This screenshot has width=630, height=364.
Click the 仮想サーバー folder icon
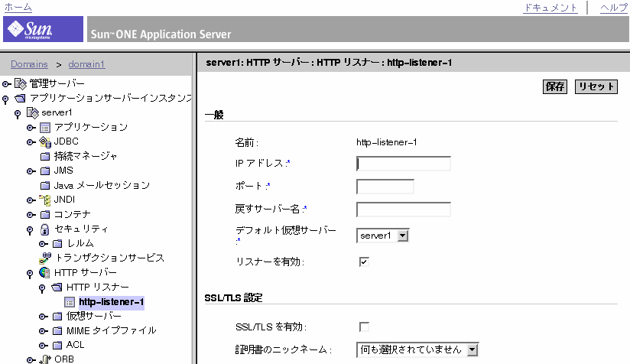tap(58, 316)
